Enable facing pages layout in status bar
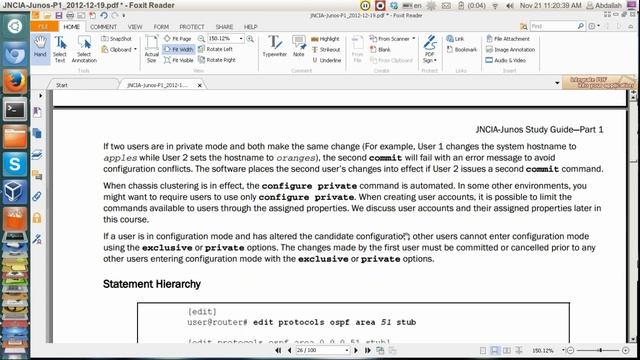 [x=507, y=351]
